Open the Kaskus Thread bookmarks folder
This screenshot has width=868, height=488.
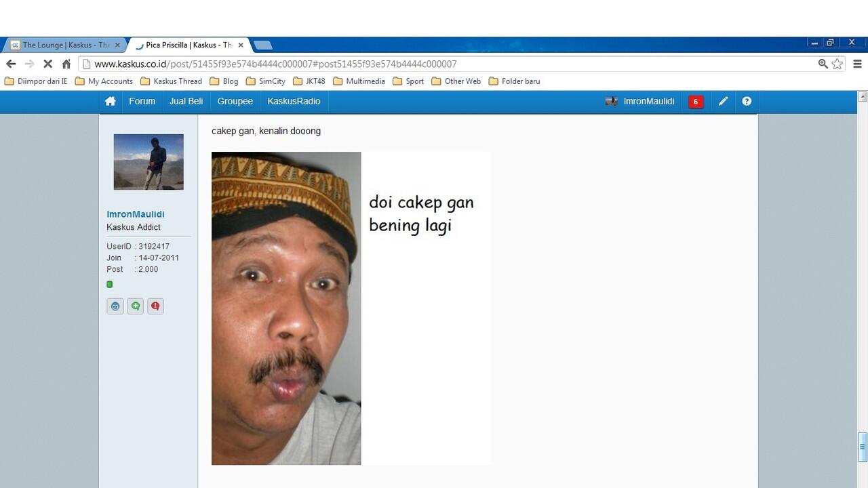click(171, 81)
